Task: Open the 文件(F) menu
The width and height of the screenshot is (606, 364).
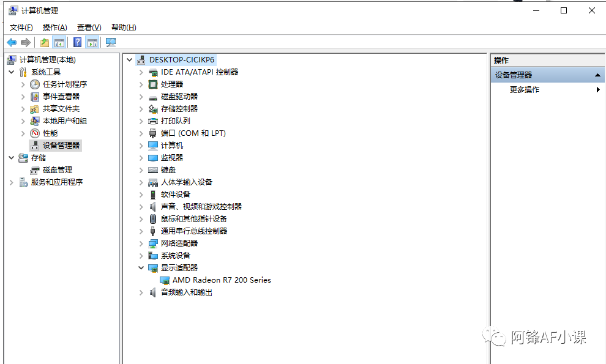Action: coord(21,28)
